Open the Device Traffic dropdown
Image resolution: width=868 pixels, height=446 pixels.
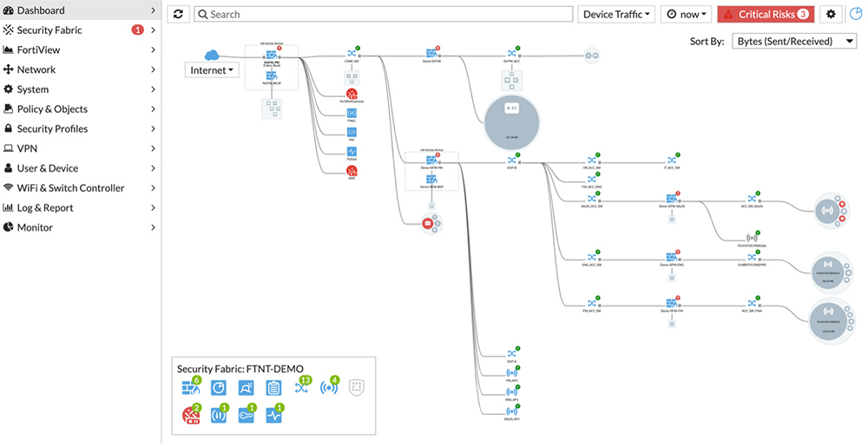tap(617, 15)
